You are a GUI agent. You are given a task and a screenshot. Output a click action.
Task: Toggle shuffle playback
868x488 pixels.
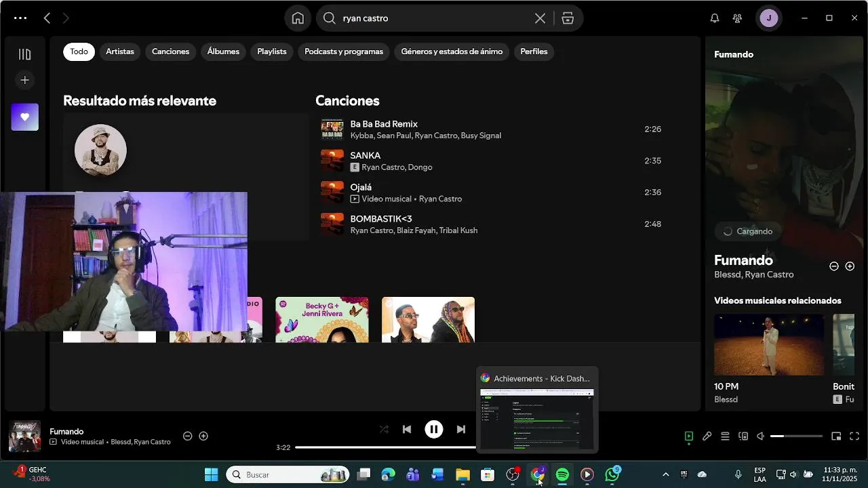pos(384,429)
